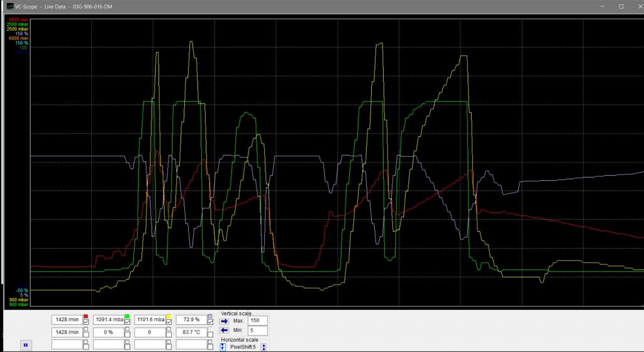Edit the Vertical scale Max field

[257, 321]
